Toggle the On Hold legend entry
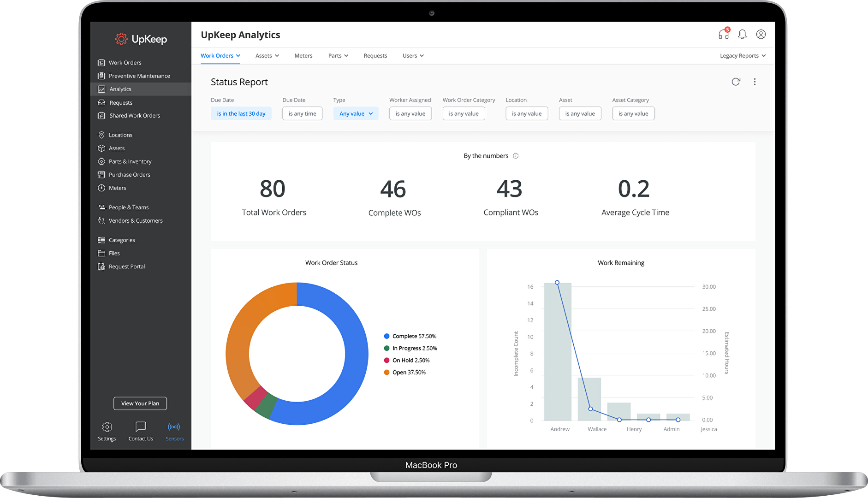868x498 pixels. pos(407,361)
